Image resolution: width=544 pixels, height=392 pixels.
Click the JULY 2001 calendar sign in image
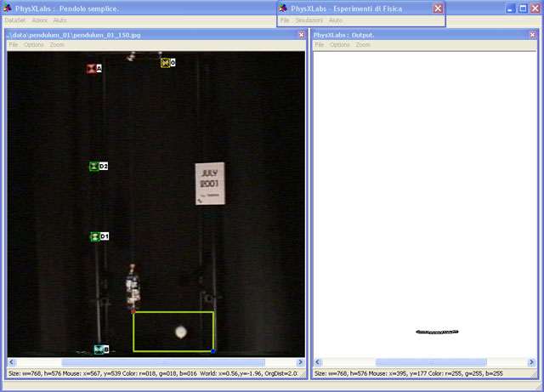pyautogui.click(x=210, y=184)
